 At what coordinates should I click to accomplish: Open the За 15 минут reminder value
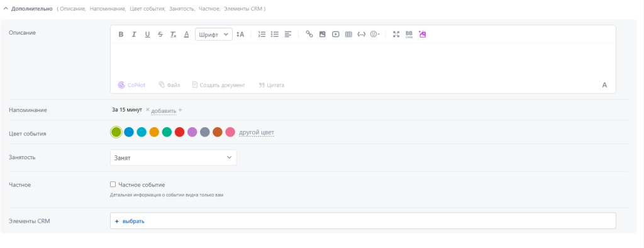[127, 110]
